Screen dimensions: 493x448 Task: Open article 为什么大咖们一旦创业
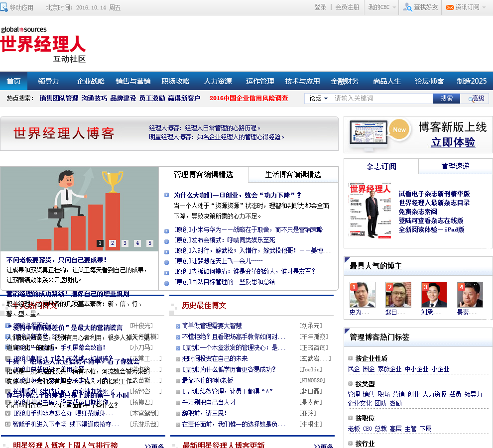tap(238, 195)
